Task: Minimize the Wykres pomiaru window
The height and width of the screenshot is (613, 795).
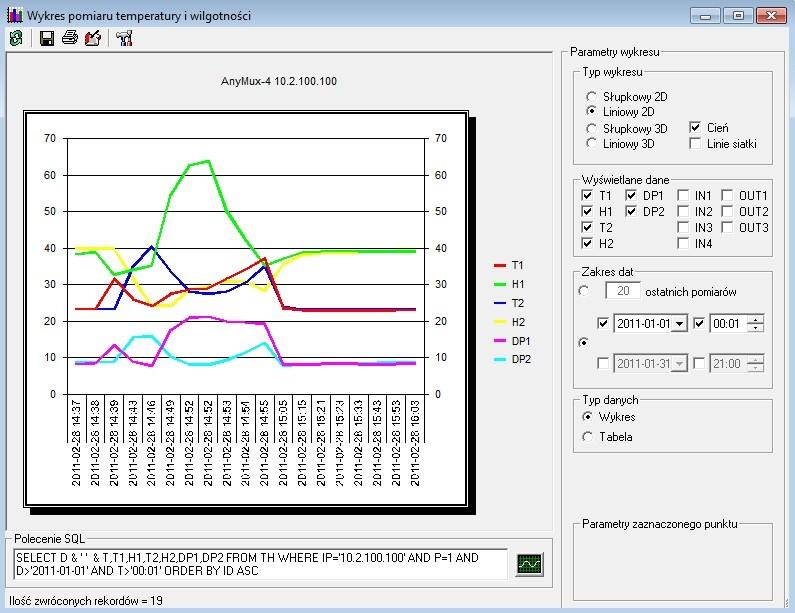Action: point(705,16)
